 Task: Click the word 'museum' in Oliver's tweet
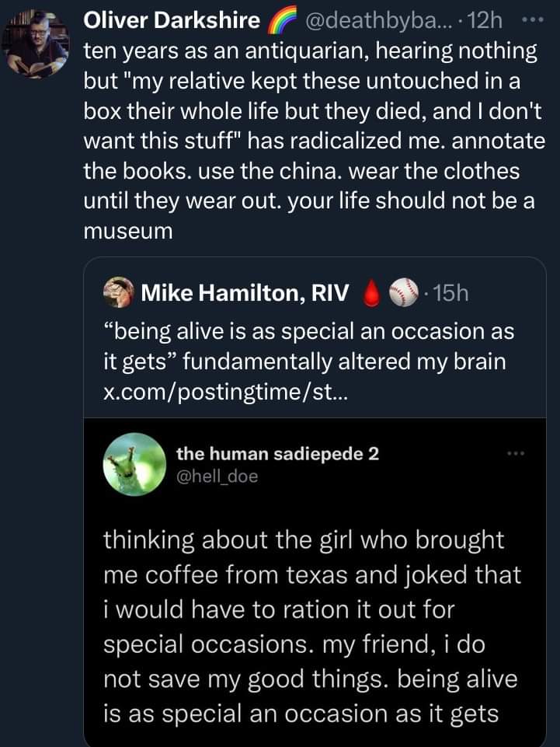127,230
